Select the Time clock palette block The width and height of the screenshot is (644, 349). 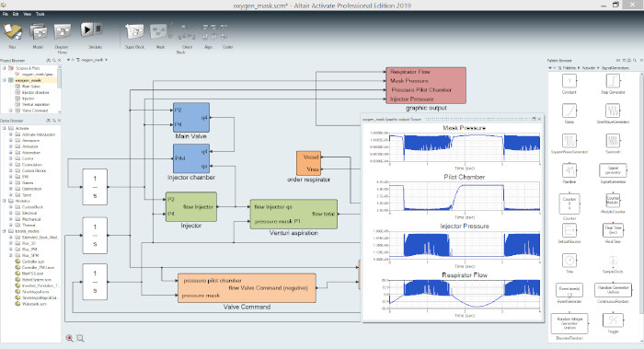tap(569, 261)
